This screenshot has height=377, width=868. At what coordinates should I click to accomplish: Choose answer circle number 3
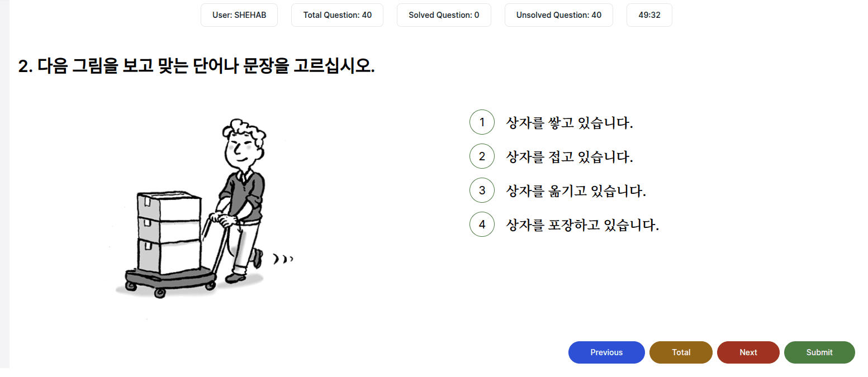click(482, 190)
